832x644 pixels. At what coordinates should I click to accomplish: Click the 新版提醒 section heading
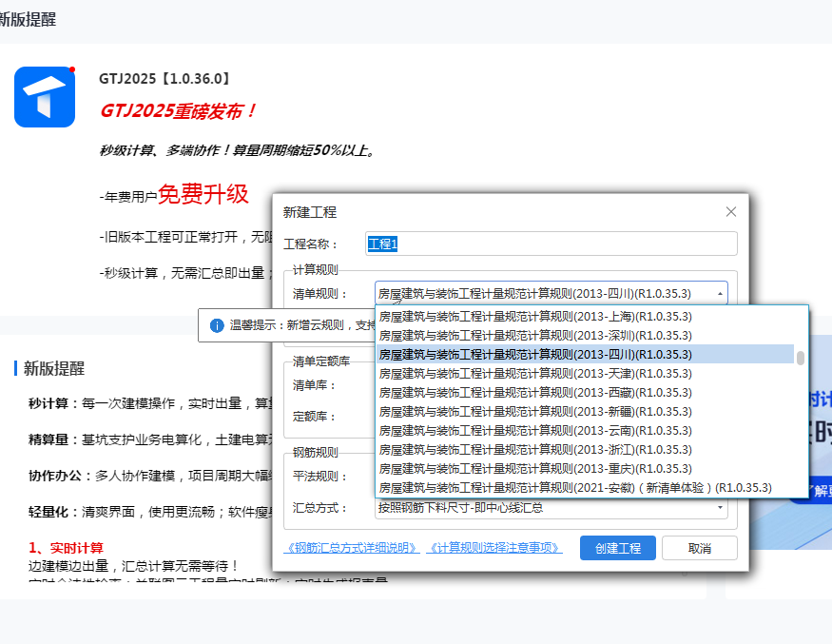pos(53,368)
